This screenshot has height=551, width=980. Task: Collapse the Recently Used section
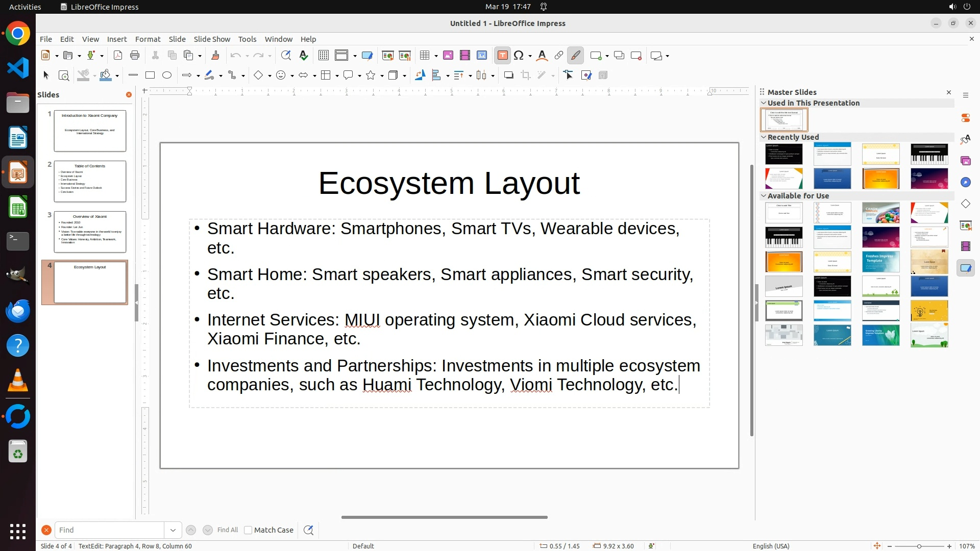coord(764,137)
